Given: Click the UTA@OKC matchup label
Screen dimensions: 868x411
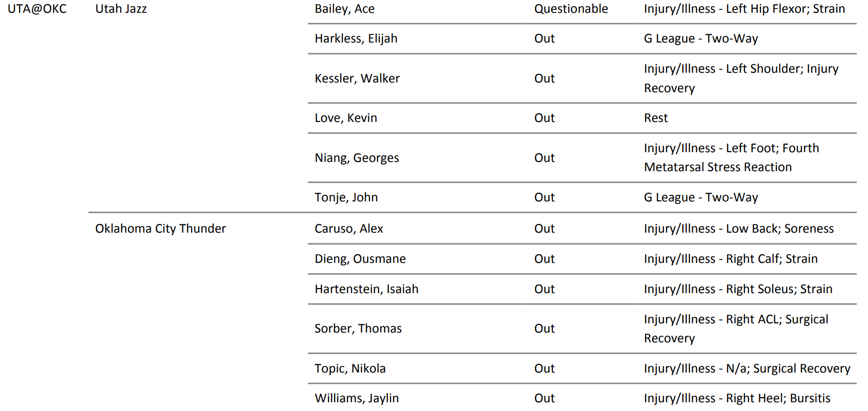Looking at the screenshot, I should point(37,9).
